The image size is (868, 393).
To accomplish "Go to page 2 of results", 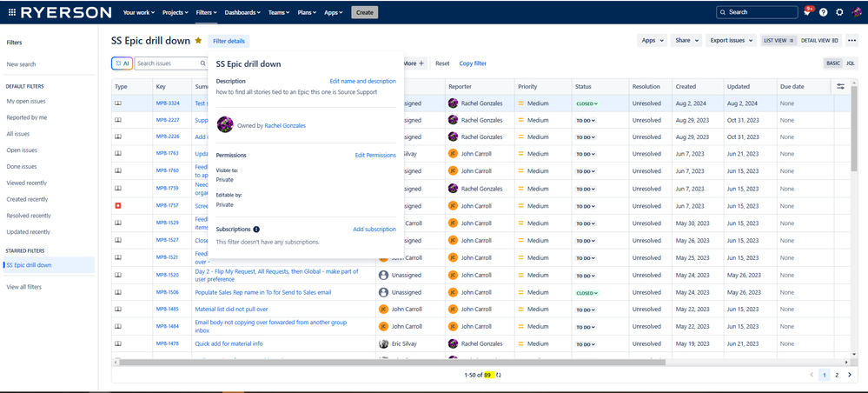I will click(837, 376).
